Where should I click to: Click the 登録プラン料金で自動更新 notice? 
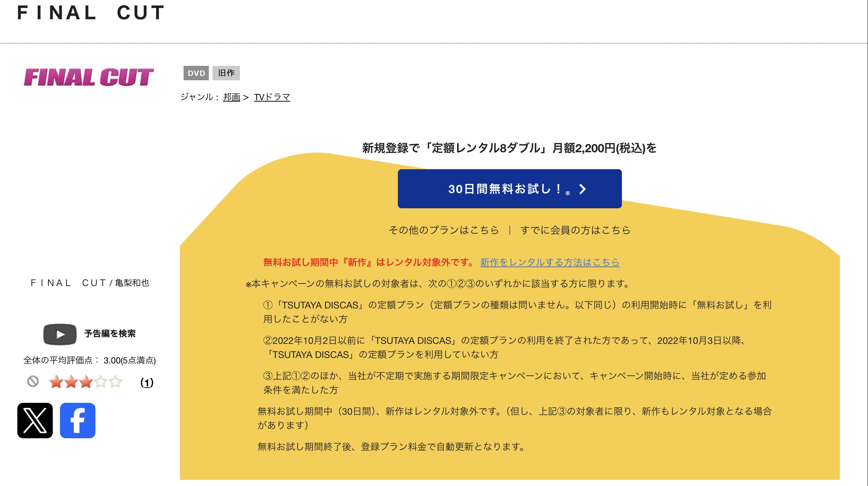[x=392, y=447]
